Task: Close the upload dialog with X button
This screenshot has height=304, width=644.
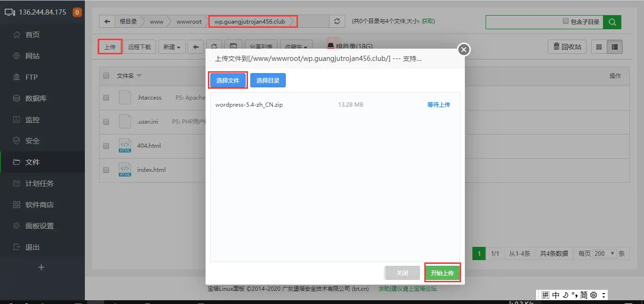Action: tap(464, 49)
